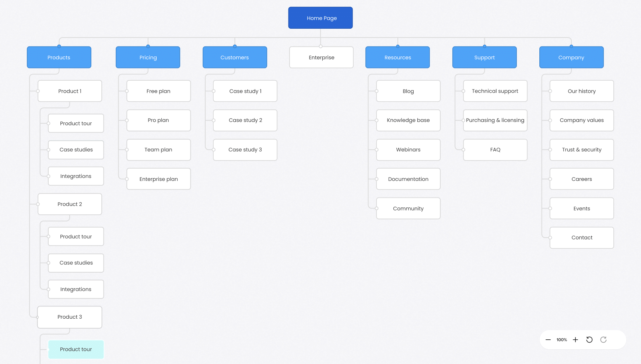The image size is (641, 364).
Task: Click the connector dot atop Customers node
Action: (x=235, y=46)
